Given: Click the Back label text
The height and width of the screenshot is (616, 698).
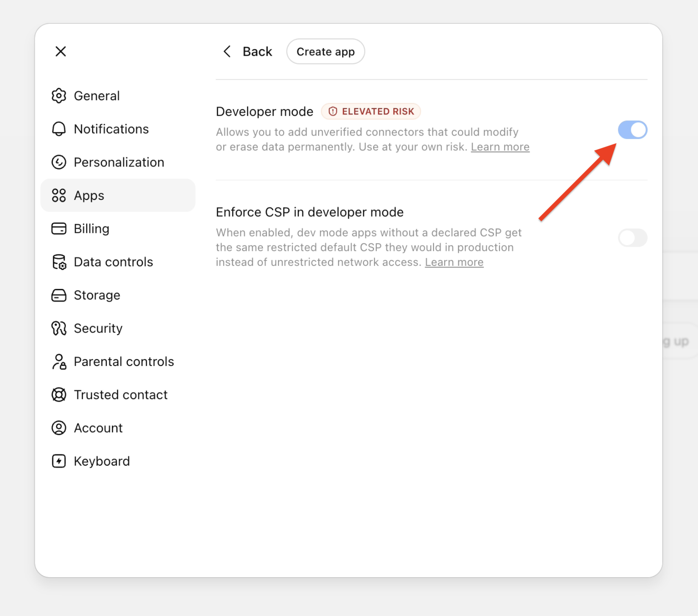Looking at the screenshot, I should 257,52.
